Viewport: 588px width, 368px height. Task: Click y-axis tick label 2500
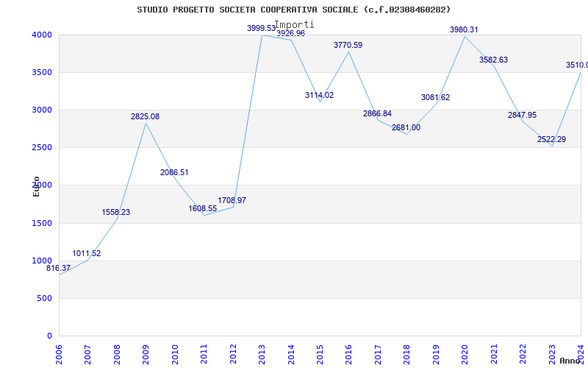(43, 148)
